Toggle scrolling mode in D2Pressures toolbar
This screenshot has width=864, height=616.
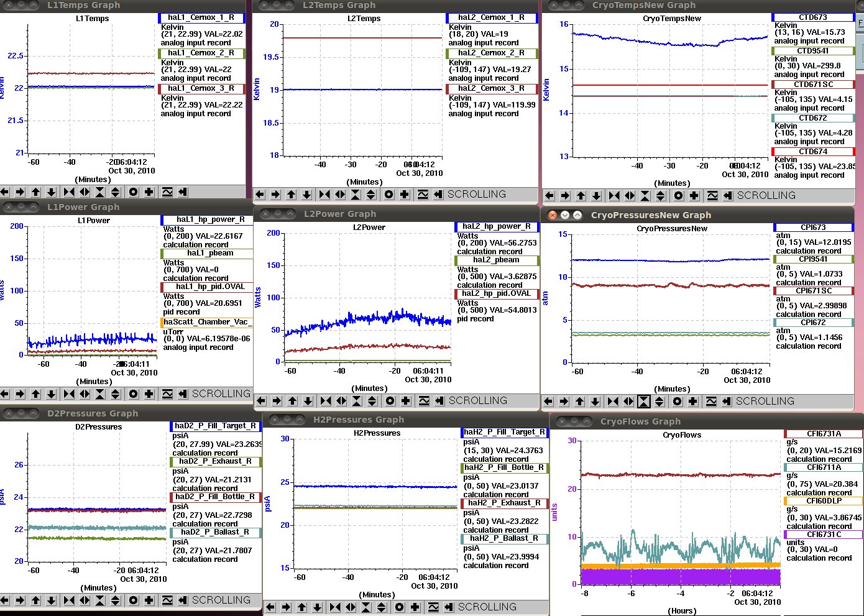183,600
